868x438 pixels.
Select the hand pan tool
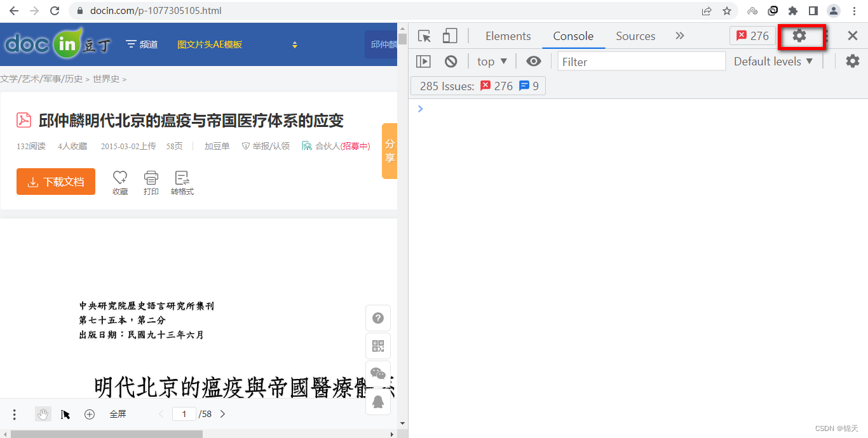43,415
